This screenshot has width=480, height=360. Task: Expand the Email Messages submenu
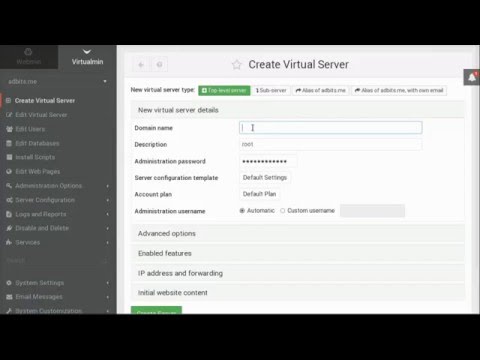tap(108, 297)
